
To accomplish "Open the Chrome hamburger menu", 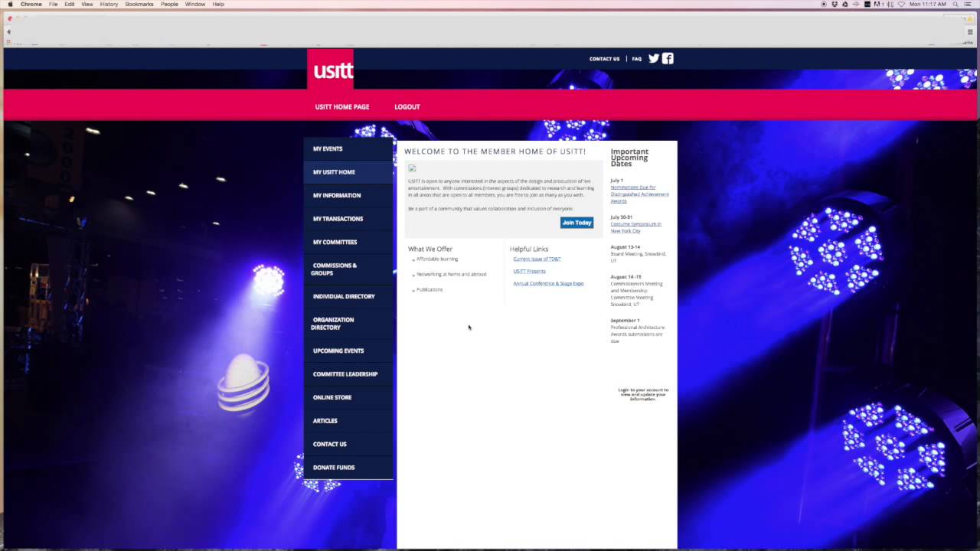I will coord(970,31).
